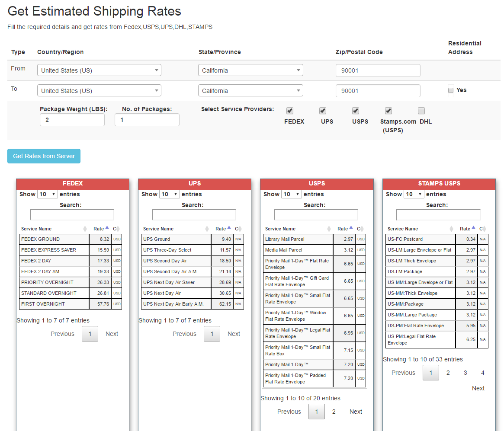Open the To State/Province dropdown

(250, 91)
